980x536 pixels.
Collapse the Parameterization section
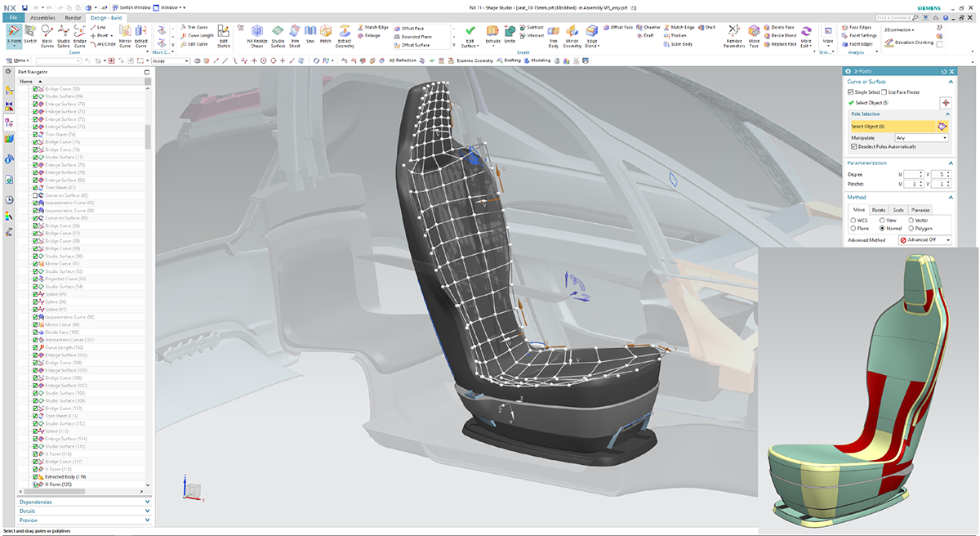click(951, 162)
